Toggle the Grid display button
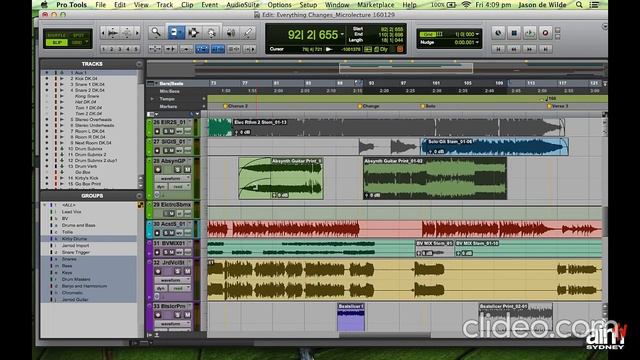The width and height of the screenshot is (640, 360). 427,34
